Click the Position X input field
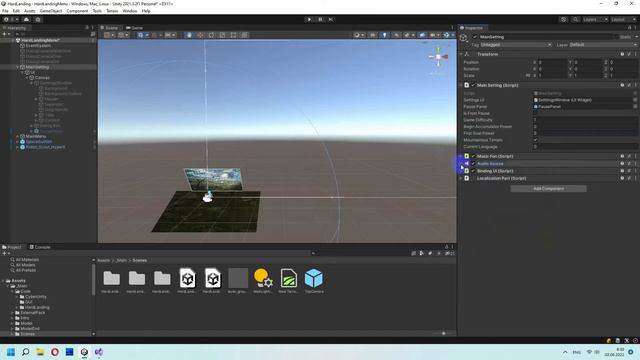This screenshot has height=360, width=640. point(553,62)
